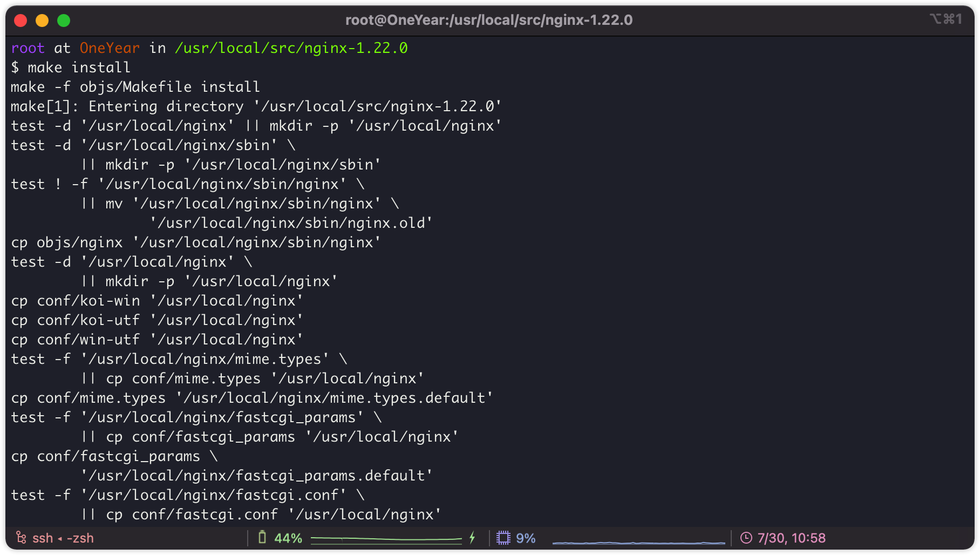Image resolution: width=980 pixels, height=555 pixels.
Task: Click the red close window button
Action: coord(21,21)
